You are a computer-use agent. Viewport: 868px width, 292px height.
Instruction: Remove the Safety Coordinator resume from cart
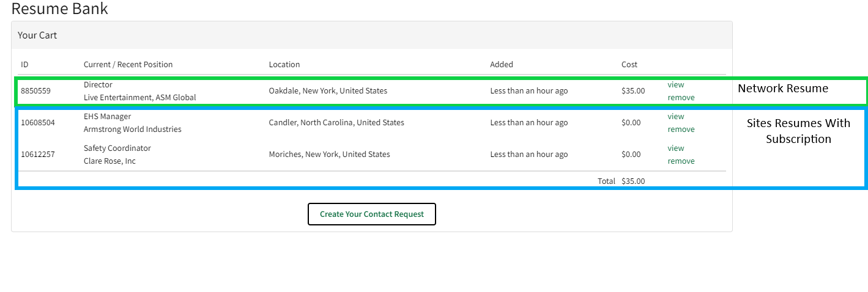681,161
